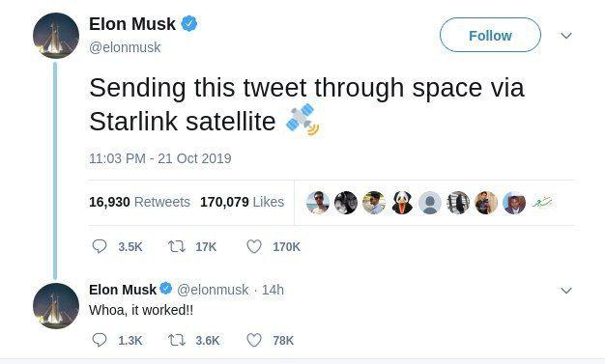This screenshot has width=605, height=364.
Task: Open the 11:03 PM - 21 Oct 2019 timestamp
Action: click(x=160, y=158)
